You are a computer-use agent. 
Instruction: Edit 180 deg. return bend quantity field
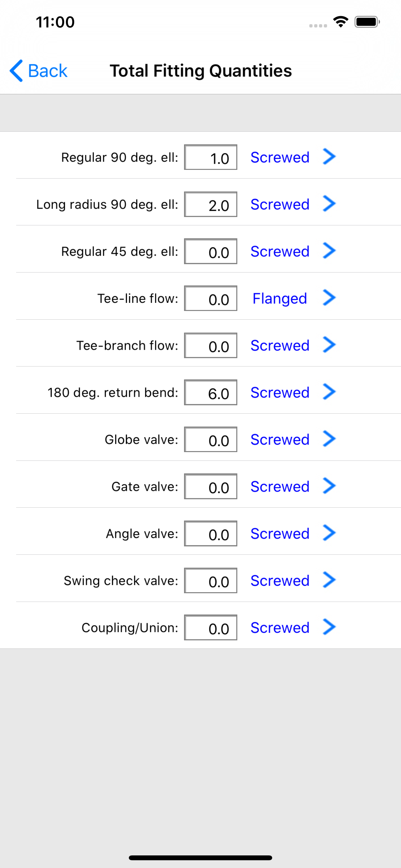coord(211,393)
